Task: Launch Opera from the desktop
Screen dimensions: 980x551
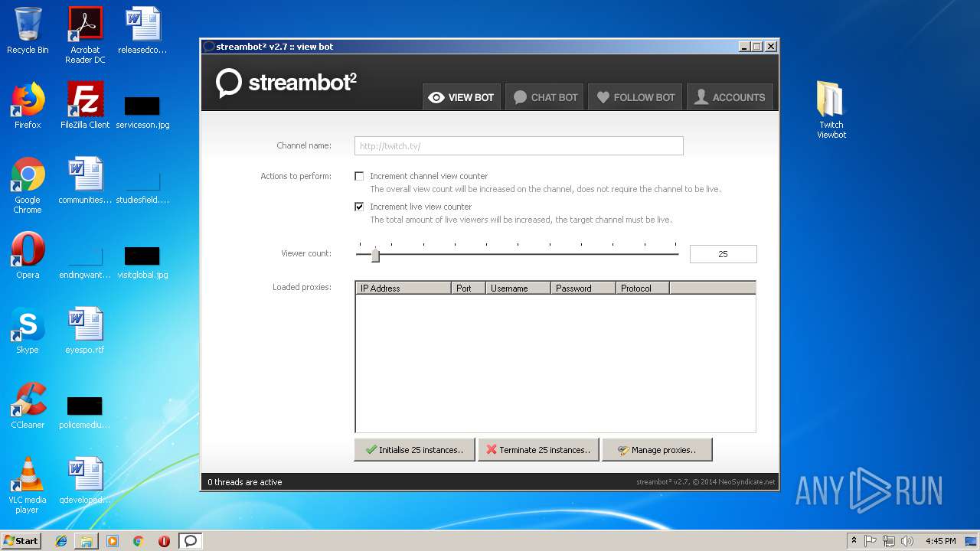Action: tap(28, 256)
